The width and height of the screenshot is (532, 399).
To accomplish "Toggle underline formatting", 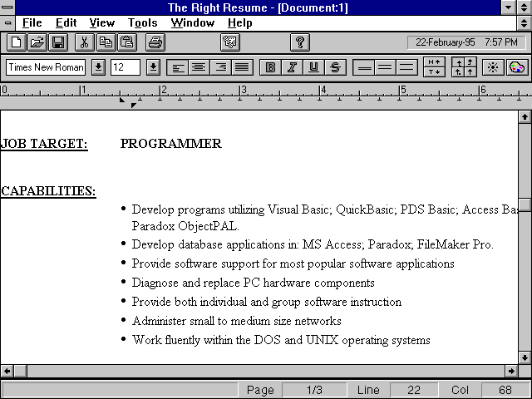I will click(x=313, y=67).
